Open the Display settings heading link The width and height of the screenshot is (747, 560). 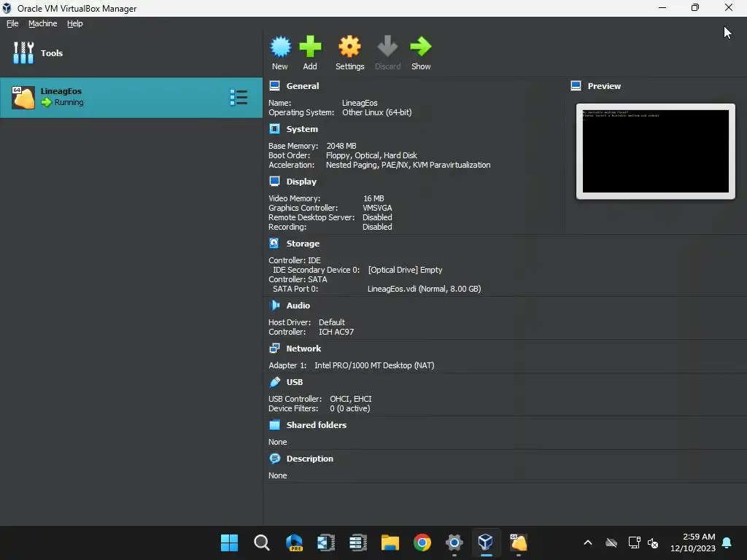click(301, 181)
